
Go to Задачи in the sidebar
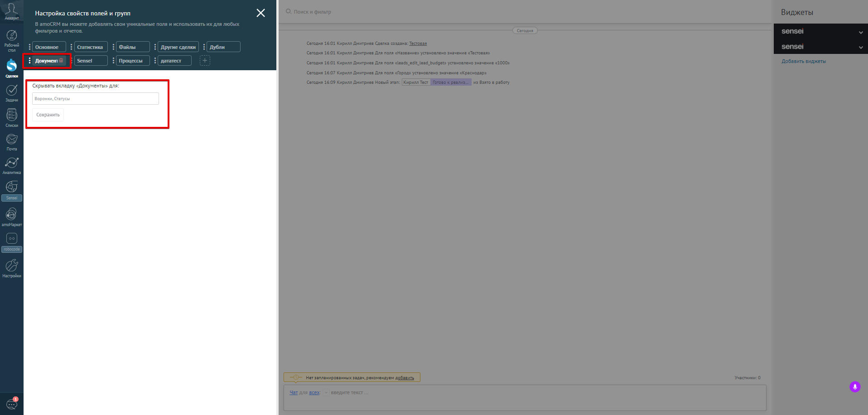(x=12, y=93)
